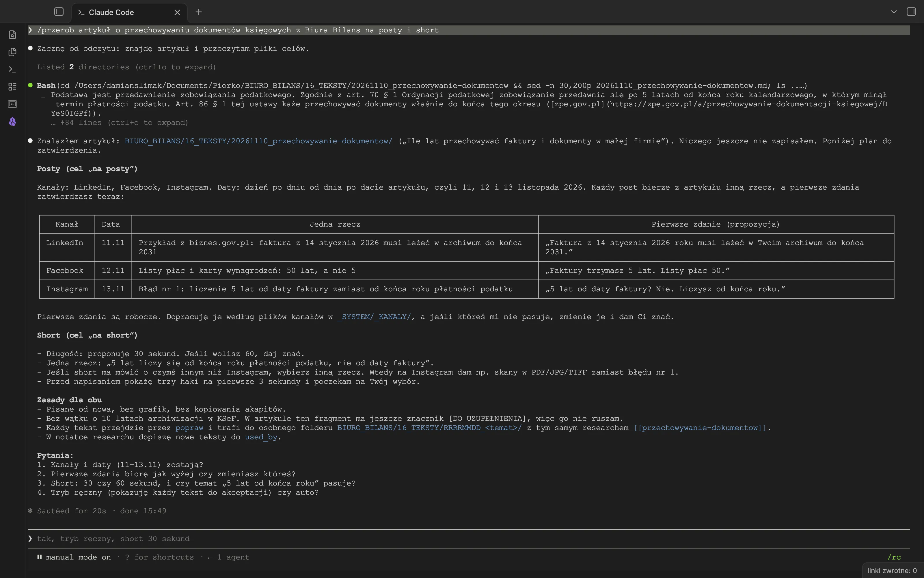Expand the 'Listed 2 directories' line
This screenshot has width=924, height=578.
(x=126, y=67)
